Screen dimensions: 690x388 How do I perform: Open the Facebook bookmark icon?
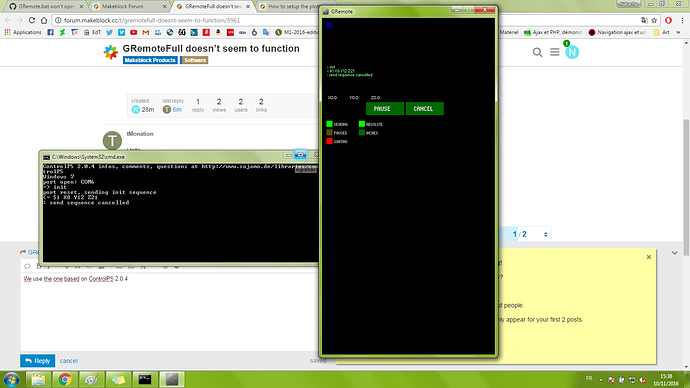tap(50, 32)
